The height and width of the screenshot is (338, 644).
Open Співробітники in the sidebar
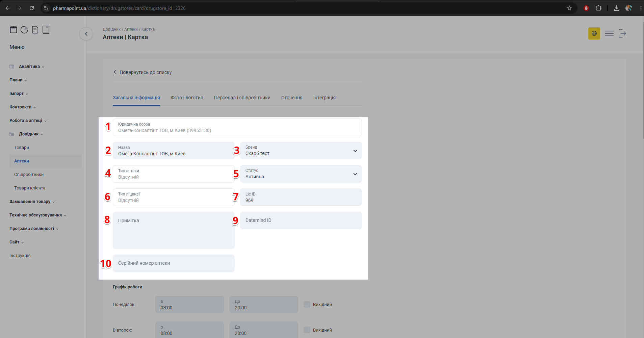tap(29, 175)
